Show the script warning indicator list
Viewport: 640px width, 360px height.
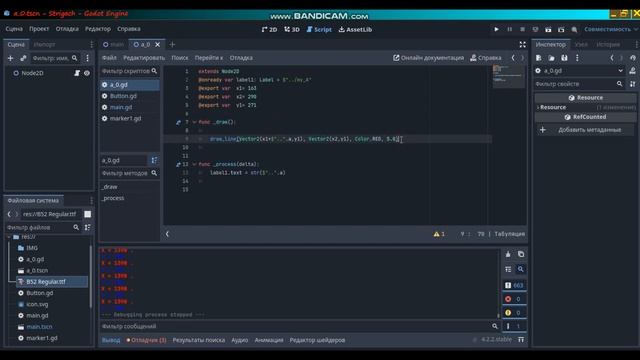coord(439,234)
